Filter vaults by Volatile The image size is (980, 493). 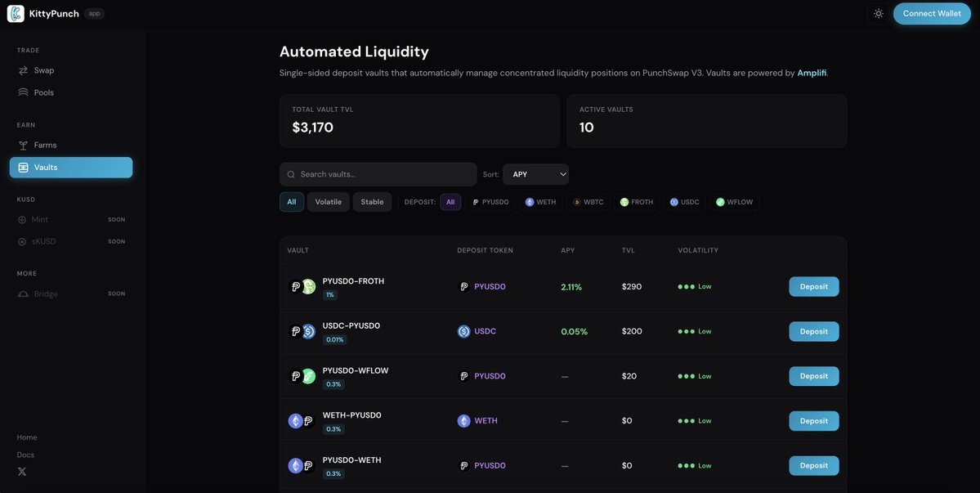click(x=328, y=202)
